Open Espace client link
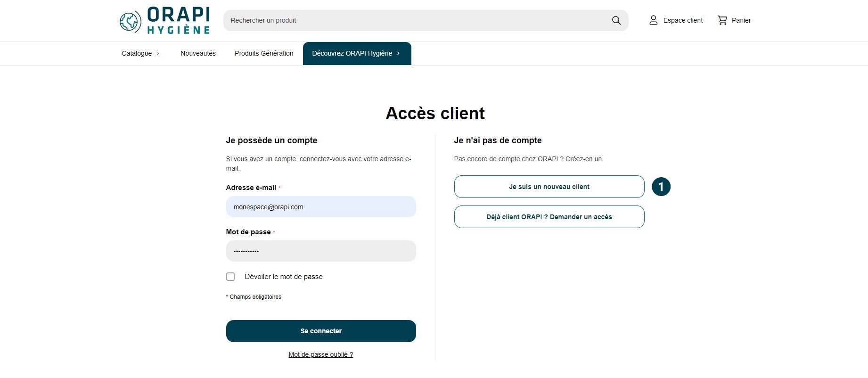868x378 pixels. [x=683, y=20]
